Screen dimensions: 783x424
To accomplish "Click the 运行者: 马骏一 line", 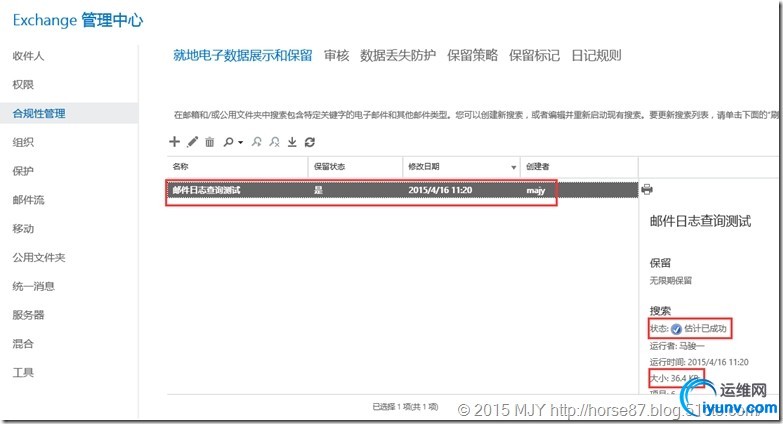I will (677, 346).
